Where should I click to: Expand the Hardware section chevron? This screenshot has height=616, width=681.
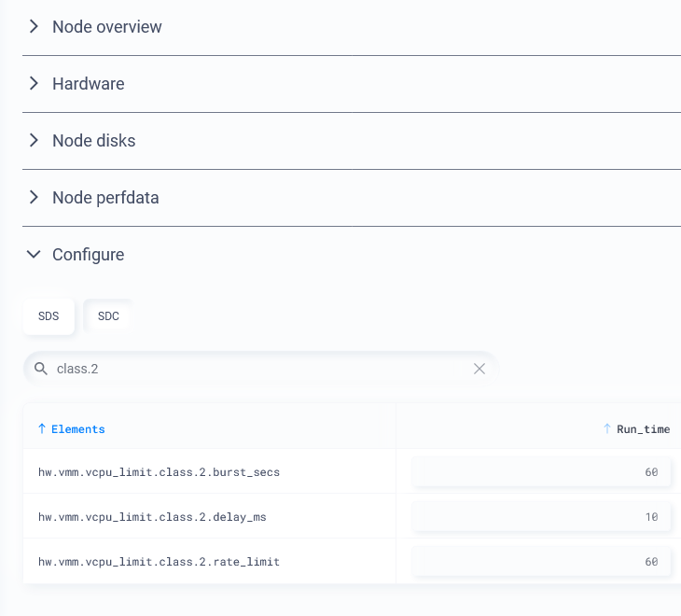(34, 84)
